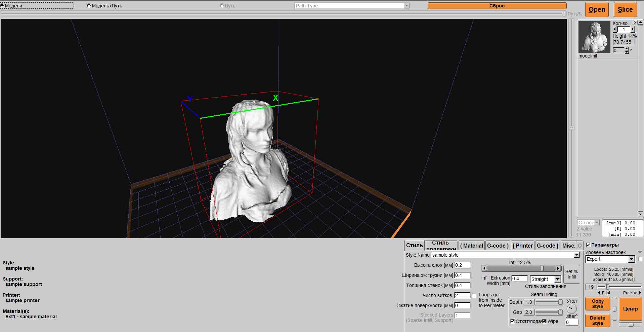644x332 pixels.
Task: Uncheck the Параметры checkbox
Action: point(588,245)
